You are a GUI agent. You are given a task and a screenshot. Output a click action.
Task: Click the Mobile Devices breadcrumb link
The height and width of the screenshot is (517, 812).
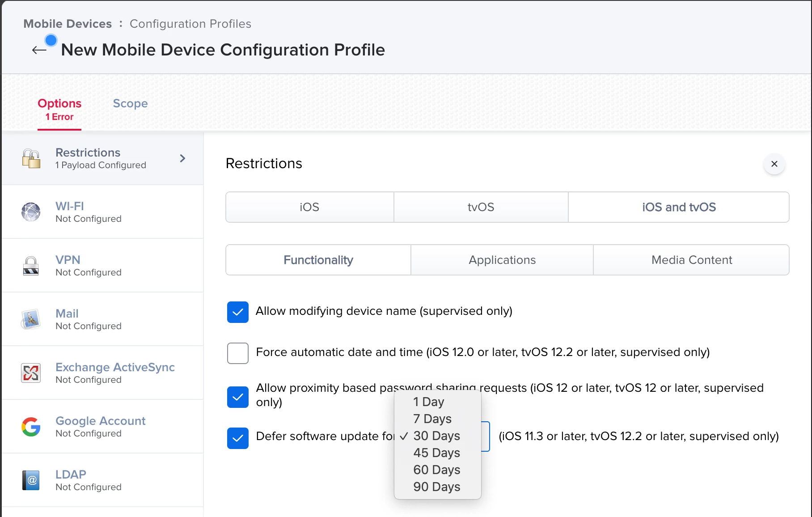[68, 24]
